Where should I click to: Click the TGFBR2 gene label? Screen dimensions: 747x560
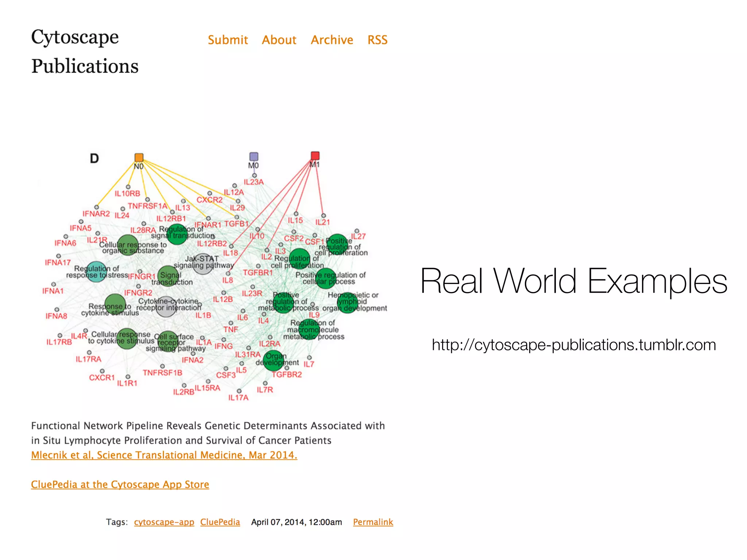tap(287, 374)
